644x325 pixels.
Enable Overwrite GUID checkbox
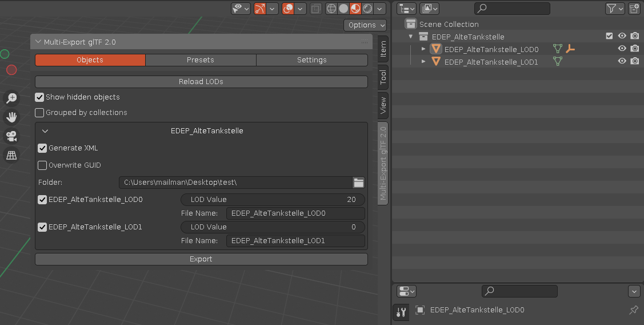click(x=42, y=165)
